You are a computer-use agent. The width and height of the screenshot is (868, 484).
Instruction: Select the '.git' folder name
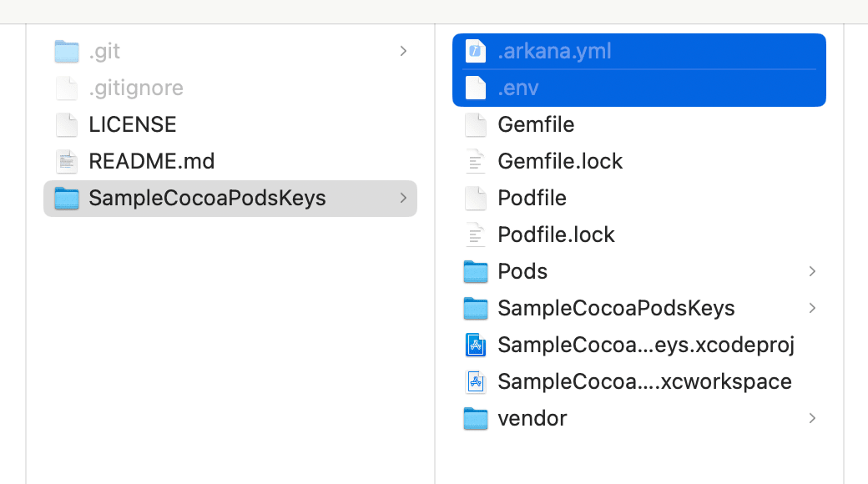pos(104,52)
